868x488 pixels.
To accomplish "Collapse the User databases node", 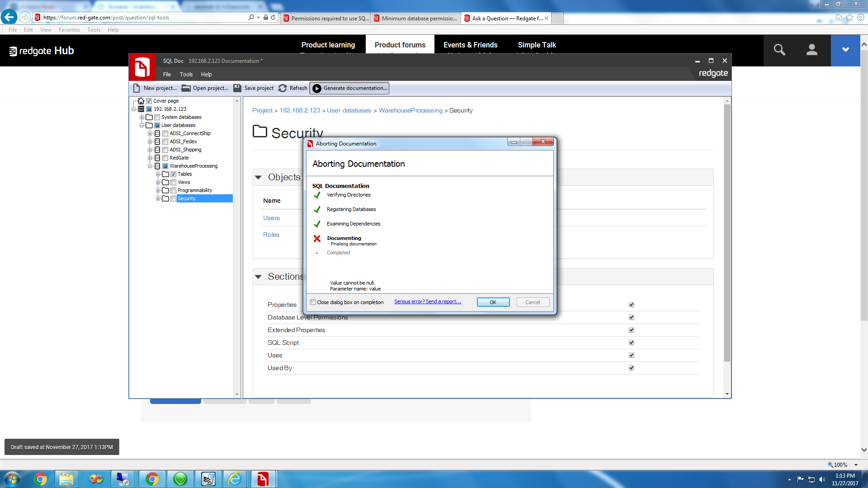I will click(142, 125).
